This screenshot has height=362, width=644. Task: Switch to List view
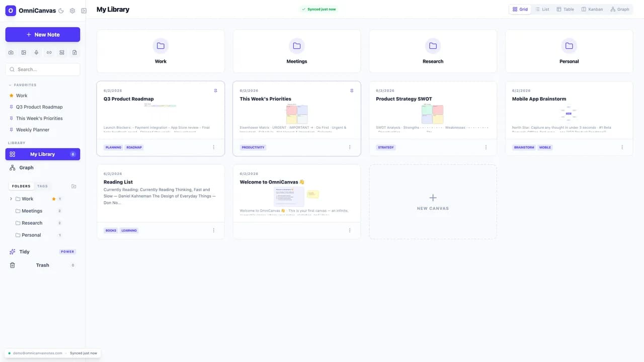coord(542,9)
